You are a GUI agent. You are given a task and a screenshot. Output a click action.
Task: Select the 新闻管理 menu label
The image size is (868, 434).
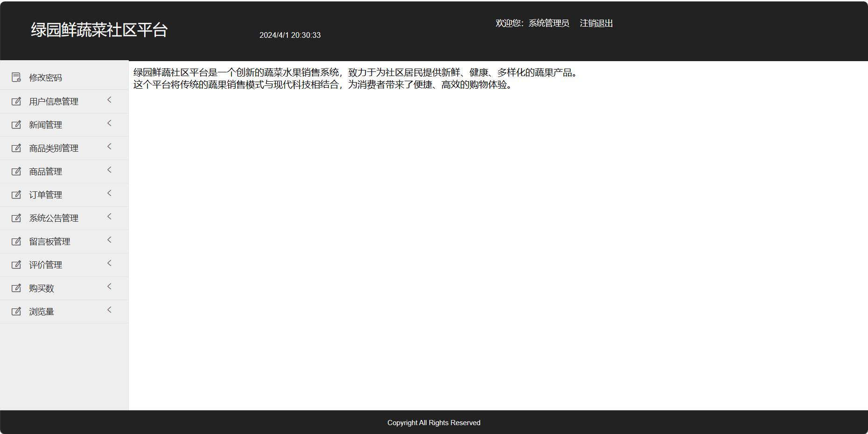coord(45,125)
